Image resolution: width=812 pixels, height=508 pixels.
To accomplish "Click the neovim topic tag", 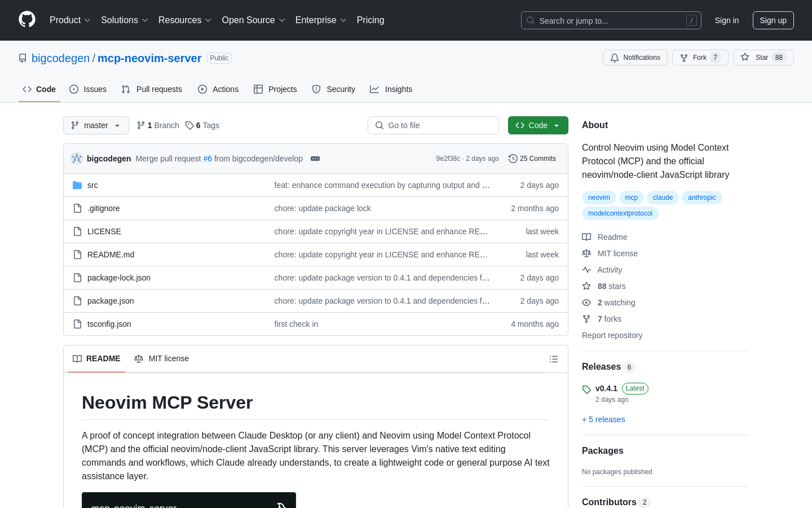I will (599, 198).
